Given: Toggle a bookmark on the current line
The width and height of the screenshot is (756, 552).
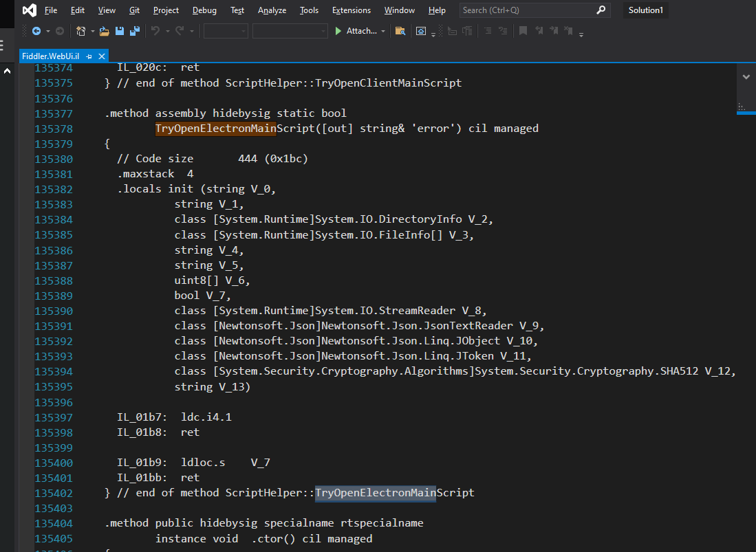Looking at the screenshot, I should point(523,32).
